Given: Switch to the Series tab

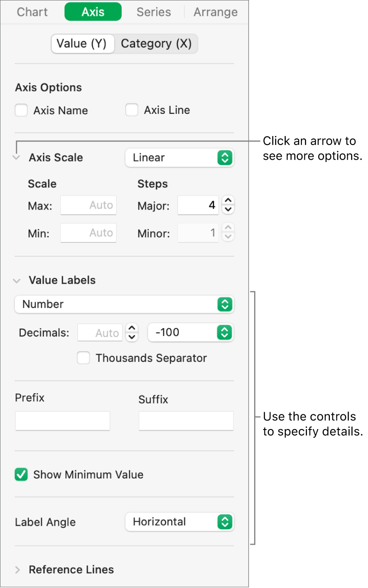Looking at the screenshot, I should (154, 12).
